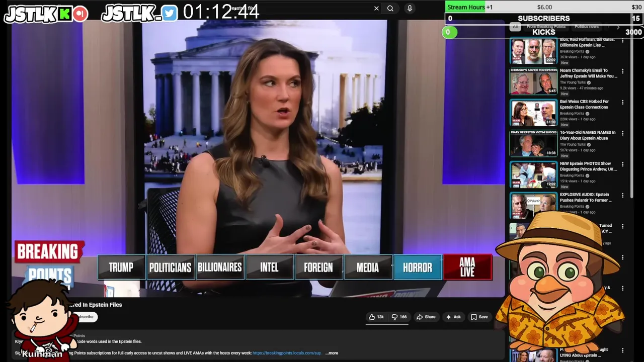Image resolution: width=644 pixels, height=362 pixels.
Task: Activate voice search microphone icon
Action: click(410, 8)
